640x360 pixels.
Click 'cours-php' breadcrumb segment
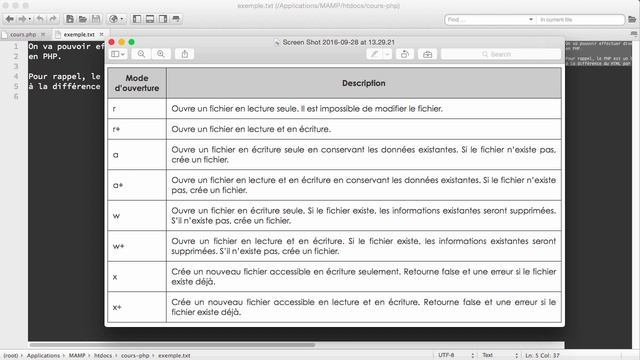pos(135,356)
